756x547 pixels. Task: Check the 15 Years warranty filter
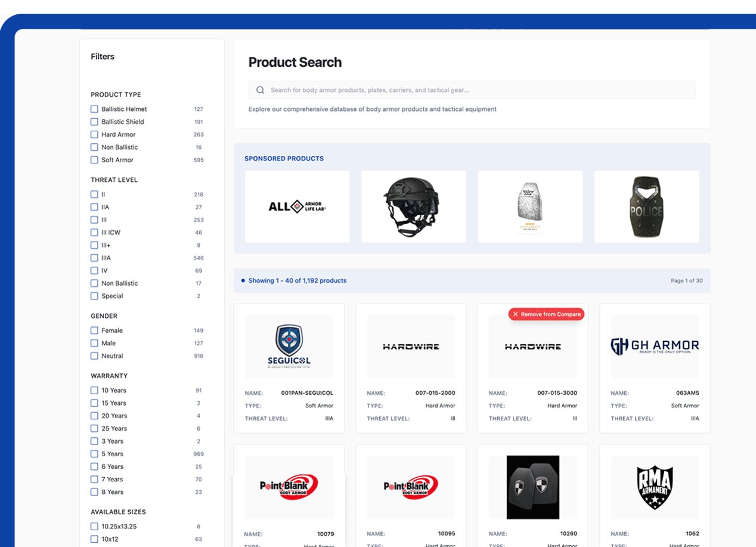click(94, 403)
